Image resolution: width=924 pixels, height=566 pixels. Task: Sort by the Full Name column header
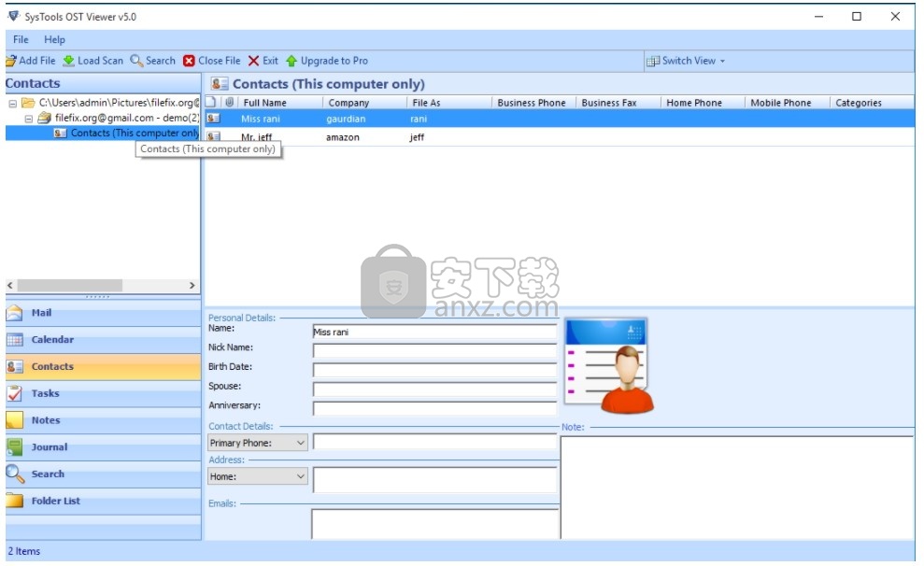point(280,103)
